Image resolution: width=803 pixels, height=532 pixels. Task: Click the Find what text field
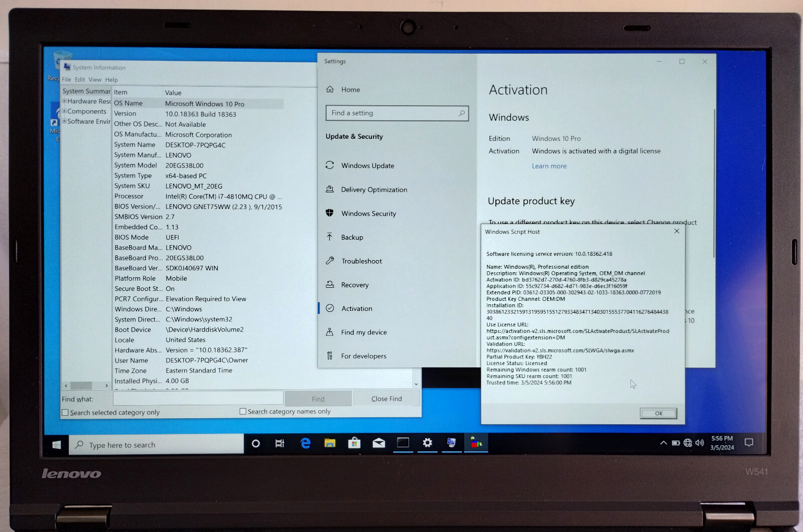[198, 398]
